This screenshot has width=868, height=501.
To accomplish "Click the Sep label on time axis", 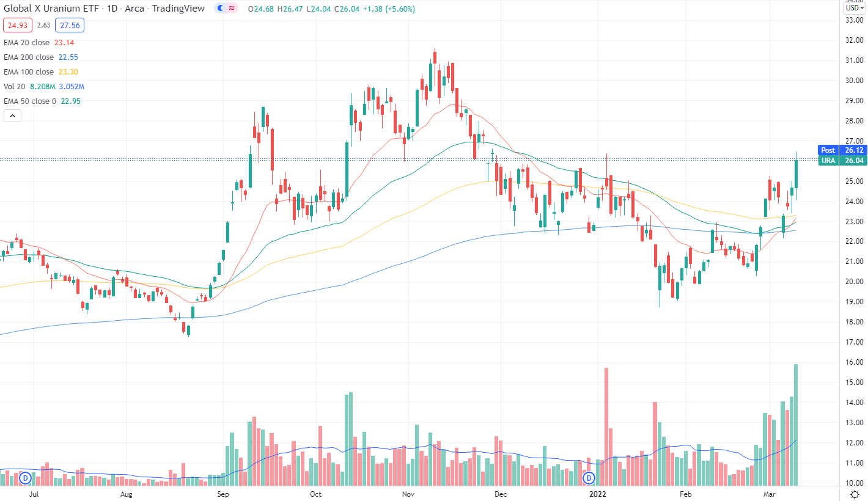I will tap(223, 494).
